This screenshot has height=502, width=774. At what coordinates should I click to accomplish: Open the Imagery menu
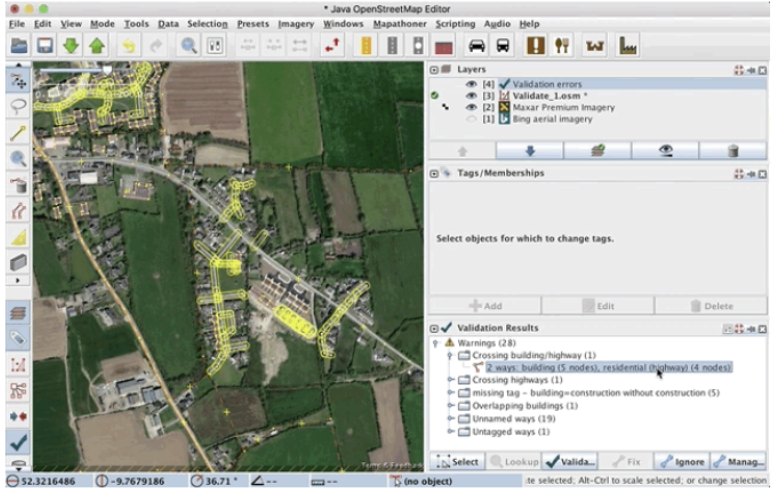tap(296, 24)
